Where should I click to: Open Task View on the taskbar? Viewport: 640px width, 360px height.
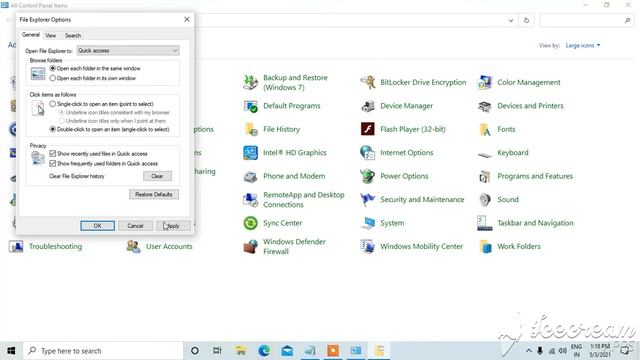pos(217,351)
